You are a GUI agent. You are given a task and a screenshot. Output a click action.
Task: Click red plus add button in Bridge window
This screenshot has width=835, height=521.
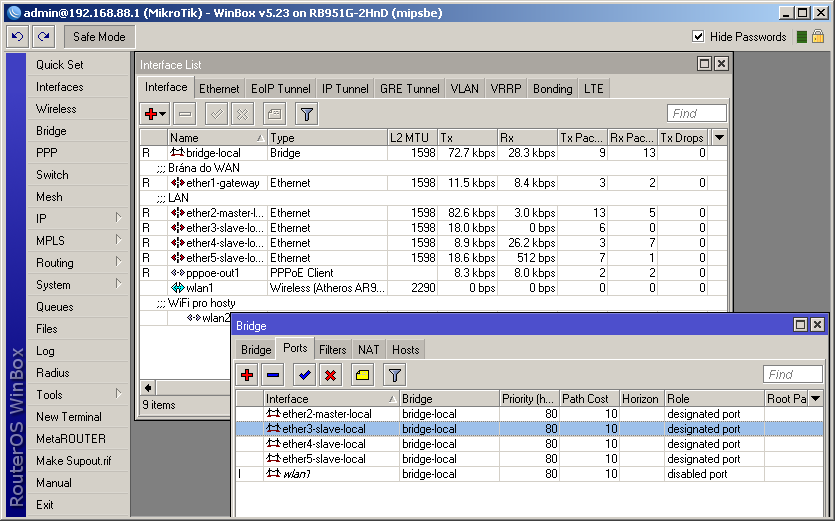point(247,375)
